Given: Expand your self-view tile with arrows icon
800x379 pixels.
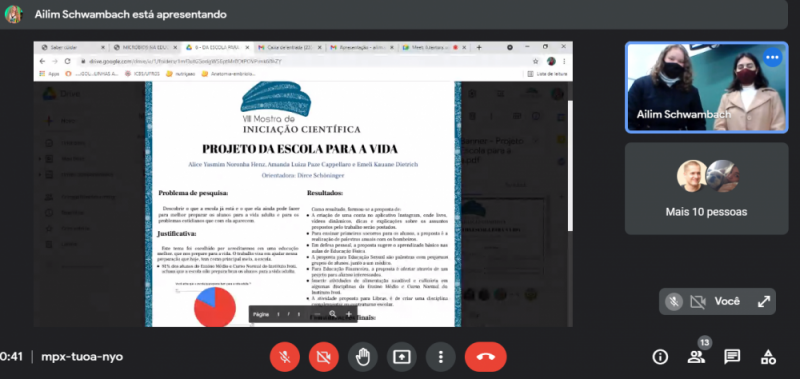Looking at the screenshot, I should 764,301.
